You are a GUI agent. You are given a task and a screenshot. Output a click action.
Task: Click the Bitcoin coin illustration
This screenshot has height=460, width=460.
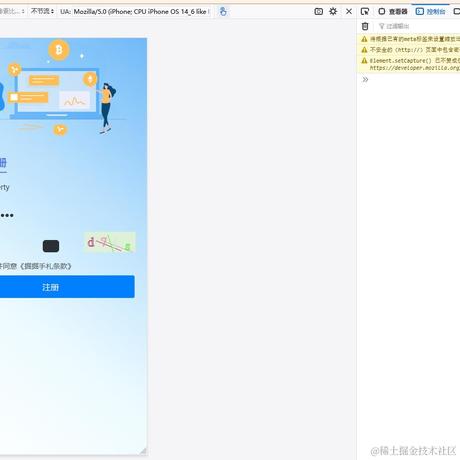pos(59,50)
